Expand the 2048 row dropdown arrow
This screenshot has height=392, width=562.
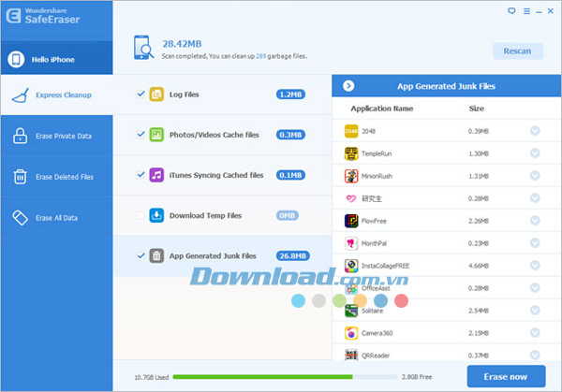[x=535, y=131]
